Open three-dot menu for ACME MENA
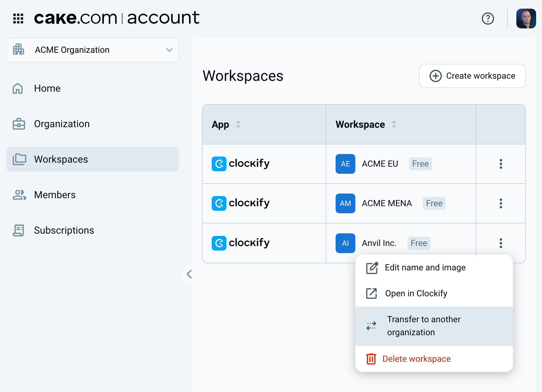542x392 pixels. click(501, 203)
